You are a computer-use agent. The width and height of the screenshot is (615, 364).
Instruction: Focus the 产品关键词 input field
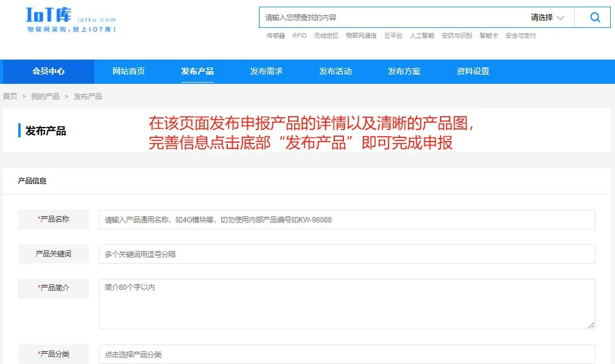[x=347, y=254]
